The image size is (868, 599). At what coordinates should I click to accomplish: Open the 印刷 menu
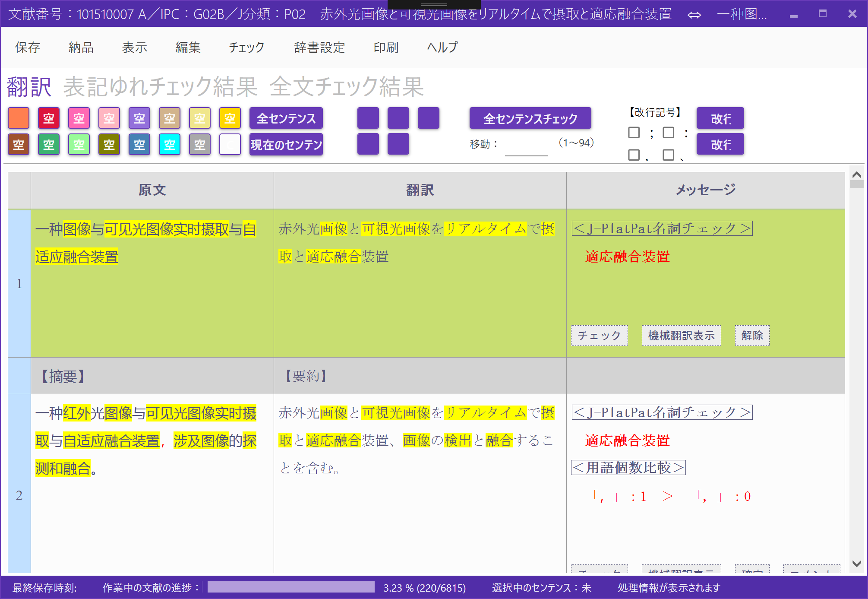click(386, 48)
